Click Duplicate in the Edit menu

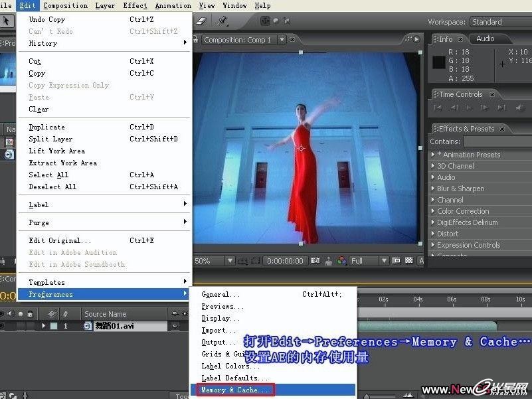point(46,127)
